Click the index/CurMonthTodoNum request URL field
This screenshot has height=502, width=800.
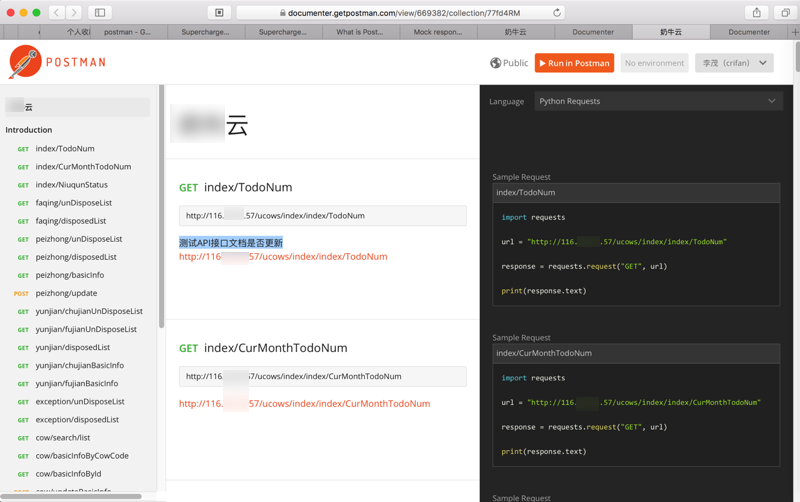coord(322,376)
